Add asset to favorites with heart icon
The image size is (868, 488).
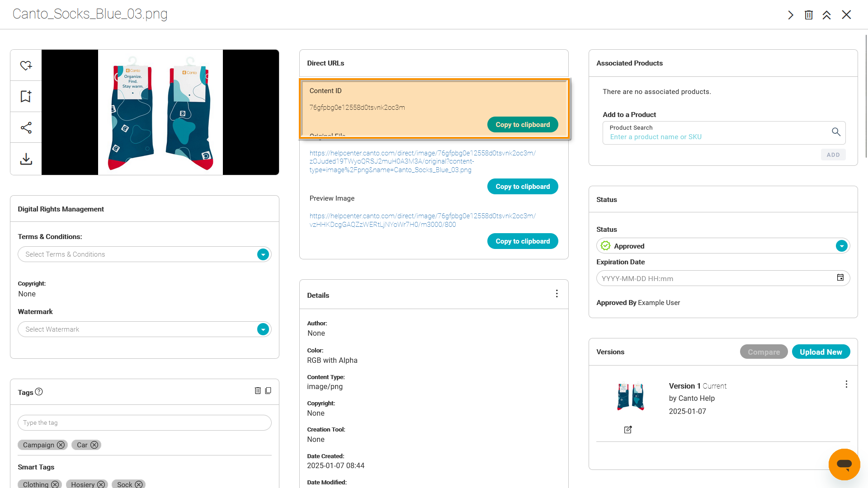coord(26,66)
